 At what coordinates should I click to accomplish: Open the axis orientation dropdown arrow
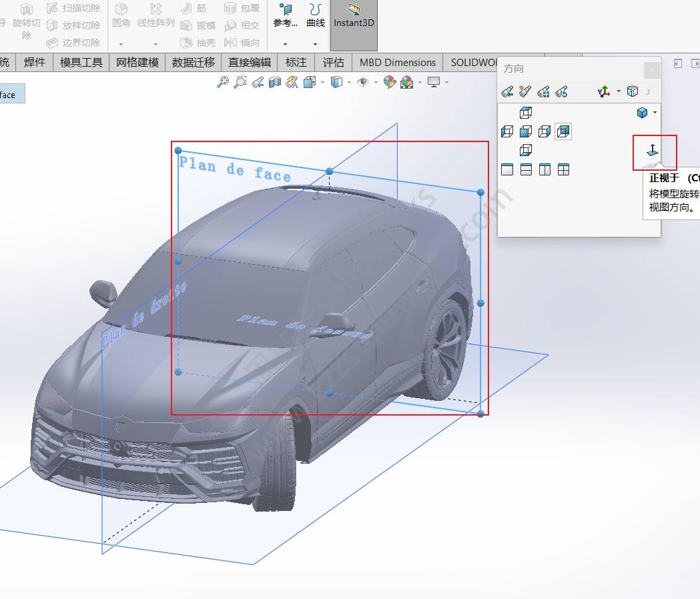(x=619, y=91)
